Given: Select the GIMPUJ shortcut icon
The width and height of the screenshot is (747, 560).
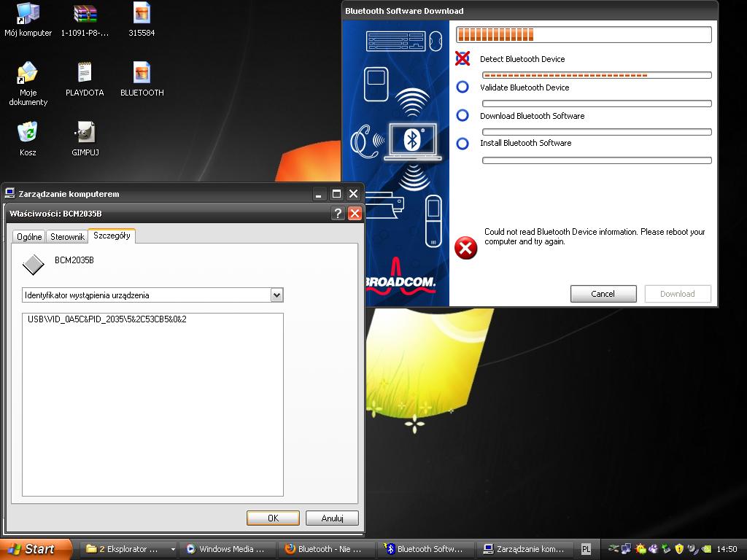Looking at the screenshot, I should pyautogui.click(x=85, y=139).
